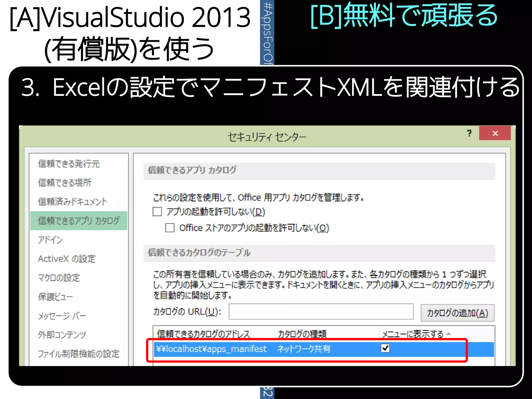Open 信頼できる場所 category

coord(65,183)
